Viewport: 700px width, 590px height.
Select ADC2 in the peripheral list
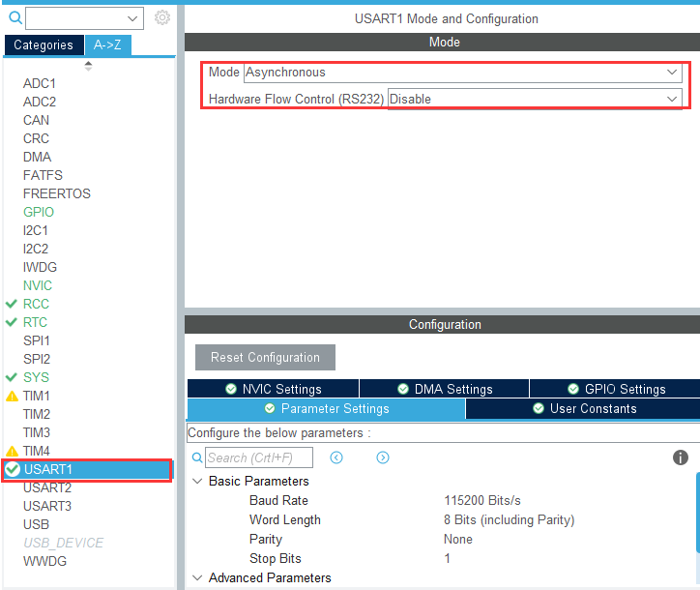click(40, 102)
